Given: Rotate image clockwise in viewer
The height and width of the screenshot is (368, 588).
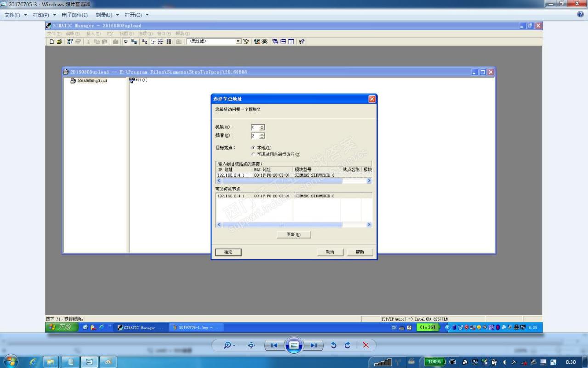Looking at the screenshot, I should click(x=347, y=345).
